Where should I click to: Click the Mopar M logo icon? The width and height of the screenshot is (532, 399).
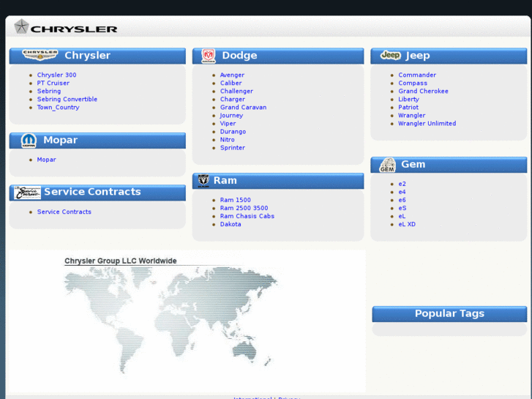pyautogui.click(x=29, y=141)
